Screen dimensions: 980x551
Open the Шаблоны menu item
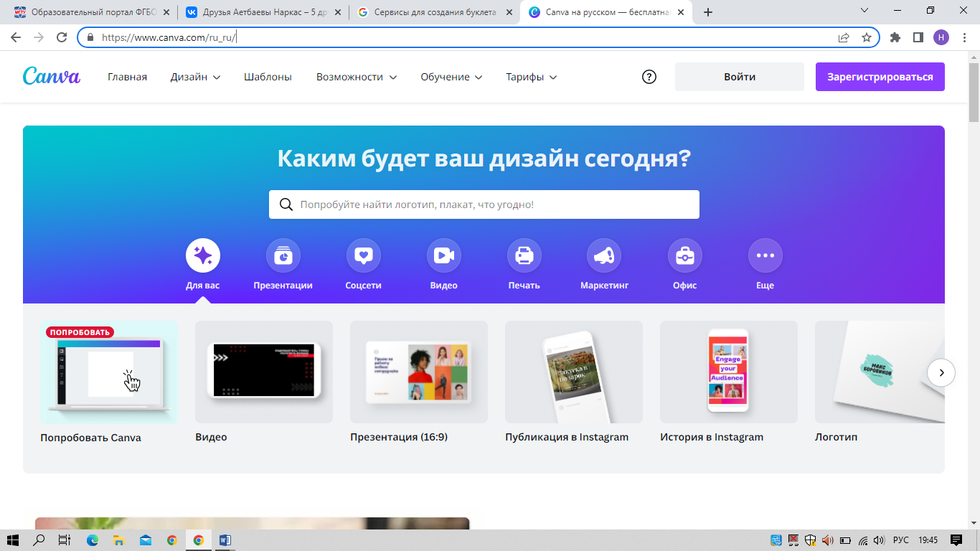[268, 77]
